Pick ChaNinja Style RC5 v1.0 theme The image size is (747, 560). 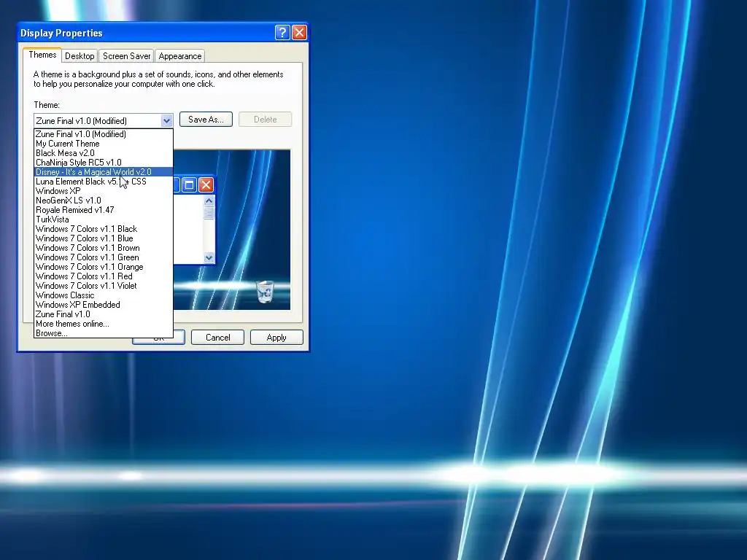coord(104,163)
